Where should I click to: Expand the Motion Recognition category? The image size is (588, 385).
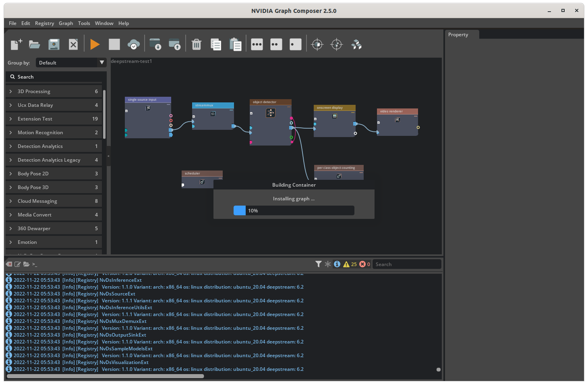pyautogui.click(x=54, y=133)
